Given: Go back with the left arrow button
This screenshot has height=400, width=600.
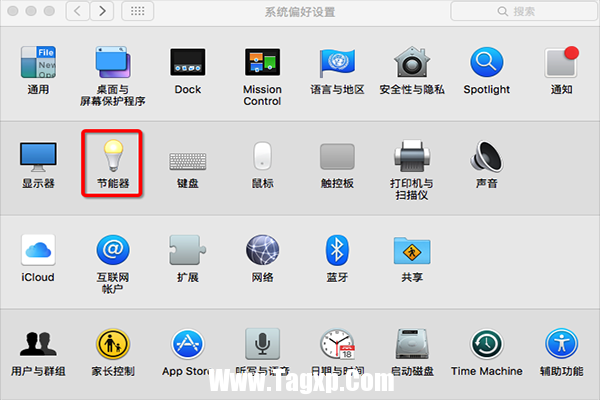Looking at the screenshot, I should pos(78,11).
